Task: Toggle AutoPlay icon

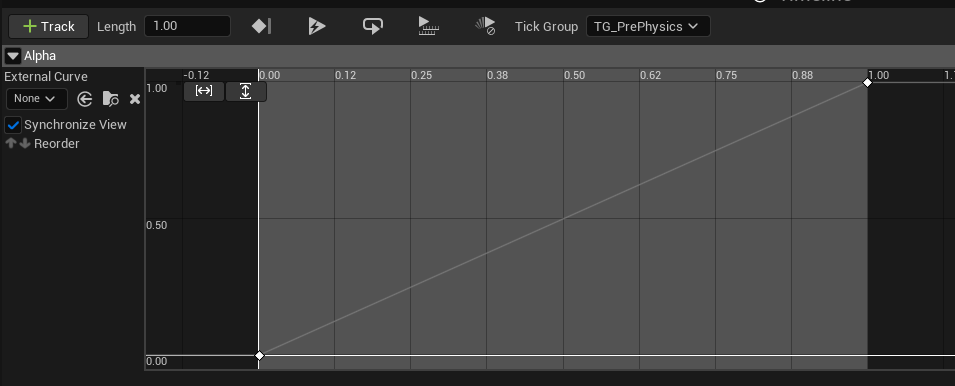Action: coord(317,26)
